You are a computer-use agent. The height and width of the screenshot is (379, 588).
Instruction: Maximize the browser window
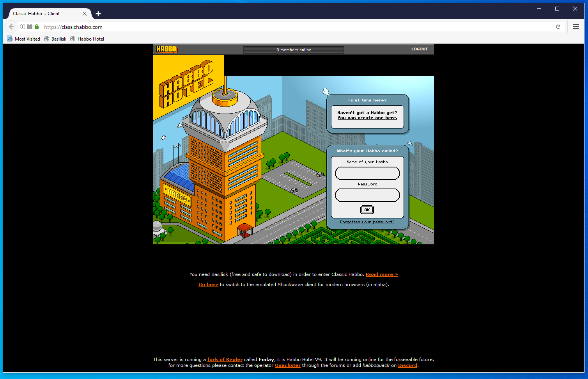click(557, 9)
